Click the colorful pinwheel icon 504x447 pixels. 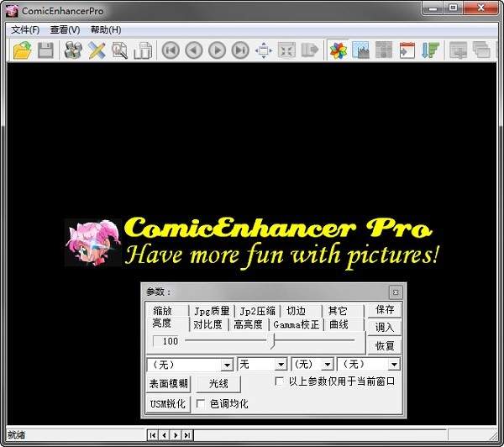(x=339, y=50)
